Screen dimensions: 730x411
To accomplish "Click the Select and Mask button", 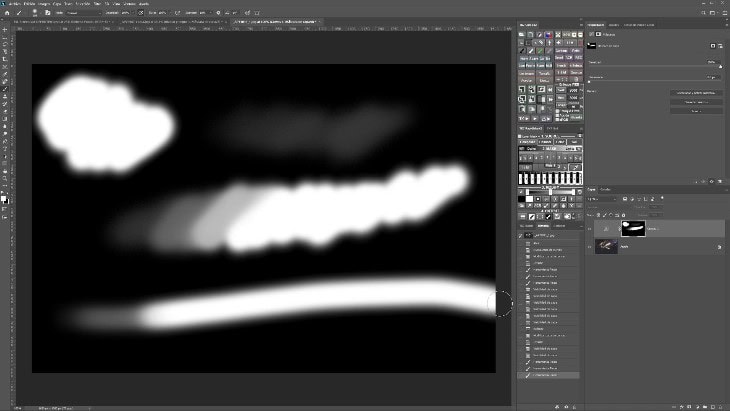I will [696, 92].
